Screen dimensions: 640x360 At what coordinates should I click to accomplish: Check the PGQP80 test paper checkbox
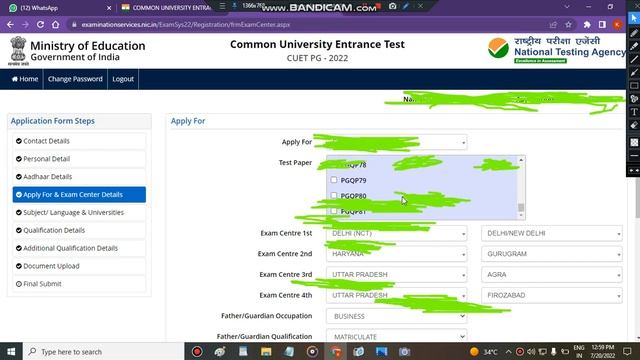[x=334, y=196]
